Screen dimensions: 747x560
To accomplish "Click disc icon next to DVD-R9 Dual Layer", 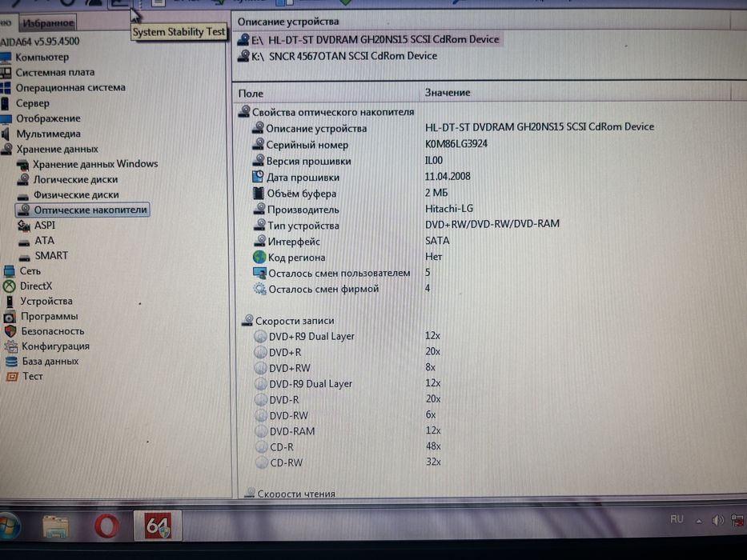I will click(x=260, y=384).
